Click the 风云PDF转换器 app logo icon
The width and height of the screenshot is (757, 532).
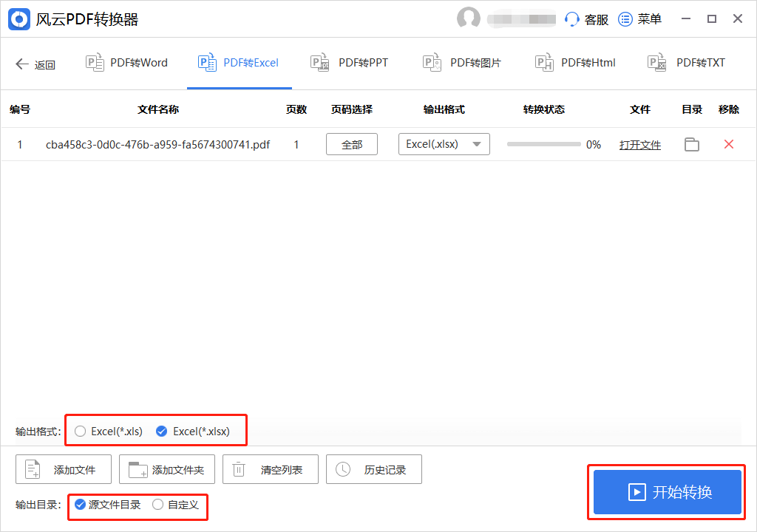point(19,19)
